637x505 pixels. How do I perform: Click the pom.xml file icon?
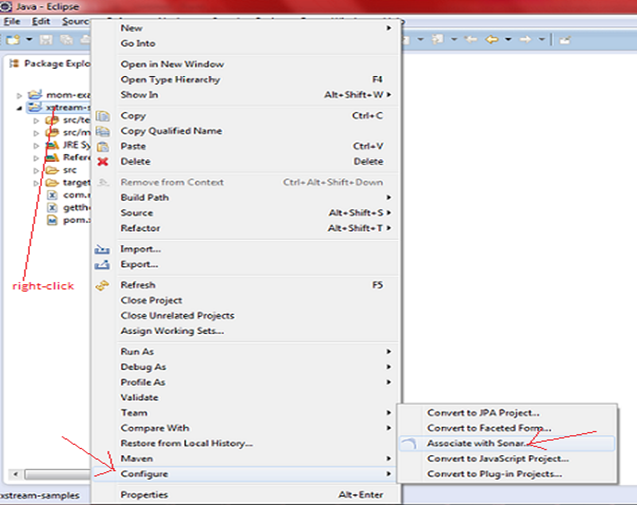click(52, 220)
